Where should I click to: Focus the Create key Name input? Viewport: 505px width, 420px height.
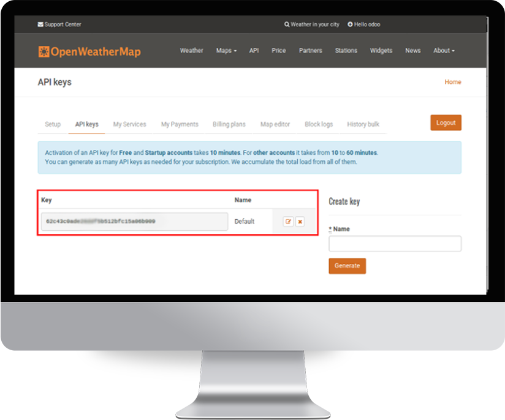point(395,244)
